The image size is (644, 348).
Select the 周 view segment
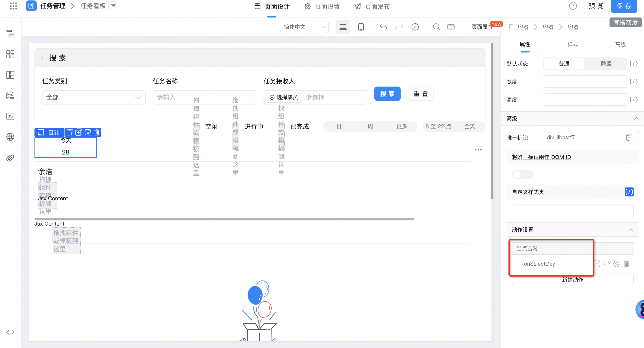click(370, 126)
